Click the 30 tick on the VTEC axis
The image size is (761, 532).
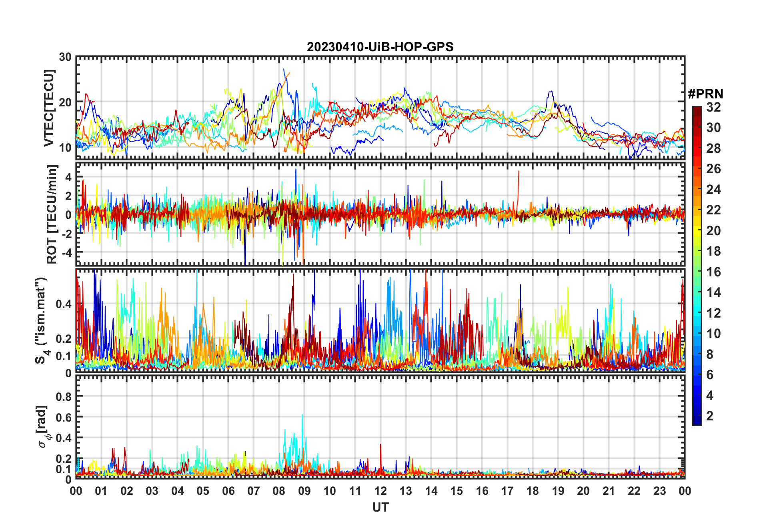tap(65, 57)
